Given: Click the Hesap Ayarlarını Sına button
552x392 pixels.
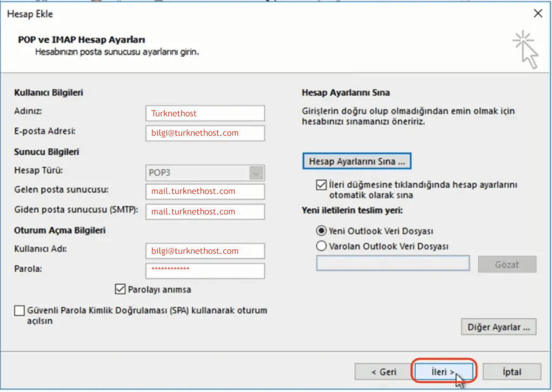Looking at the screenshot, I should coord(357,161).
